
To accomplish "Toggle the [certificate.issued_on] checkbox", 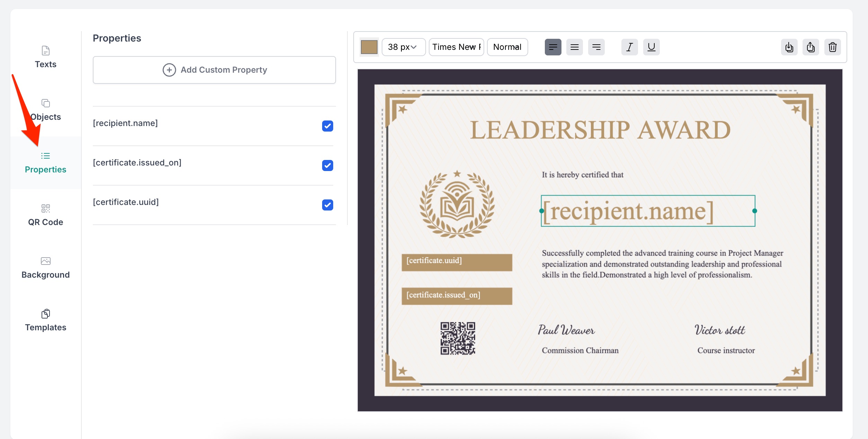I will coord(327,165).
